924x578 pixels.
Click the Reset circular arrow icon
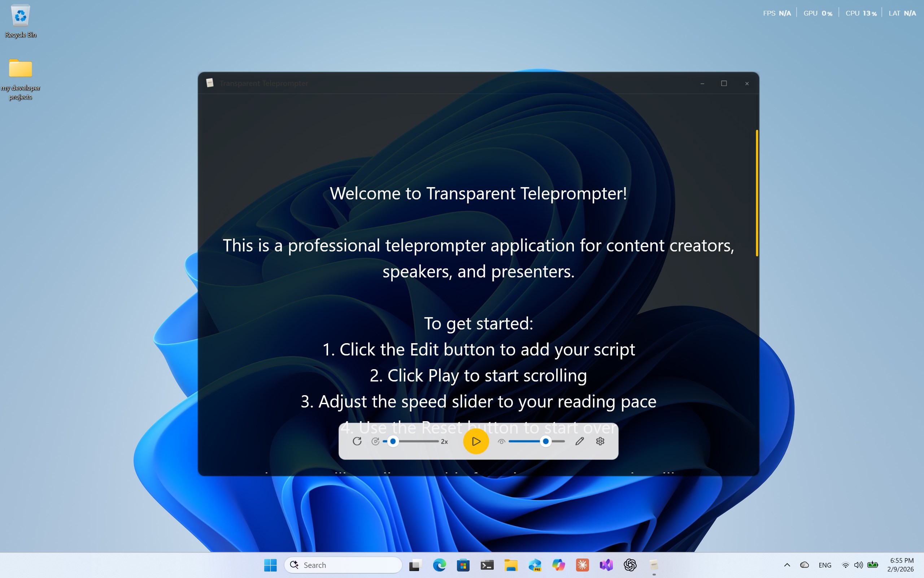coord(357,441)
